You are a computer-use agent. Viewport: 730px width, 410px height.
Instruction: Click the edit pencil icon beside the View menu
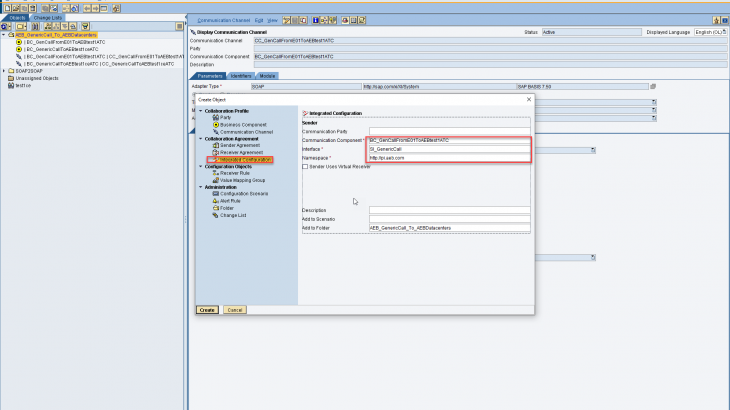pos(287,20)
